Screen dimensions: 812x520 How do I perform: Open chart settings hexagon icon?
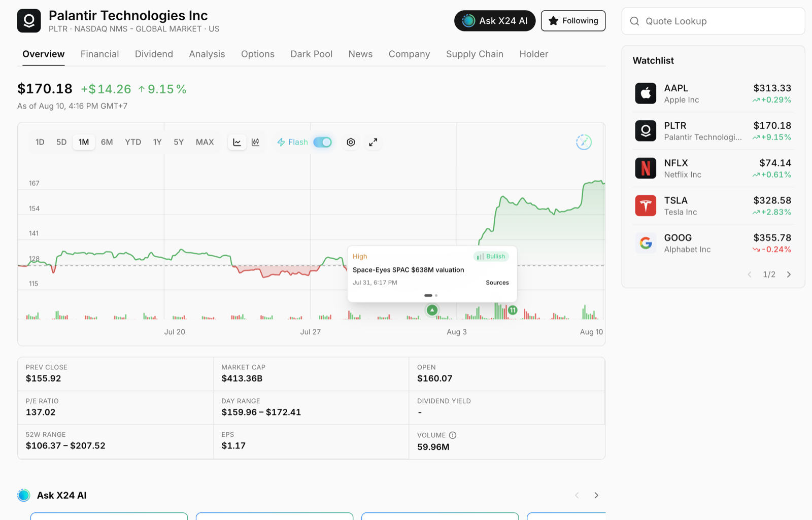(x=351, y=143)
